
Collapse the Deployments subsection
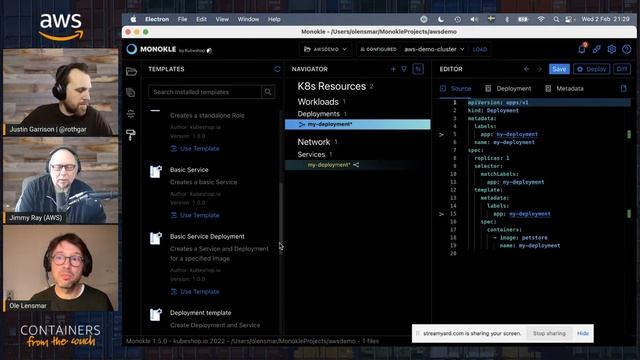[318, 114]
